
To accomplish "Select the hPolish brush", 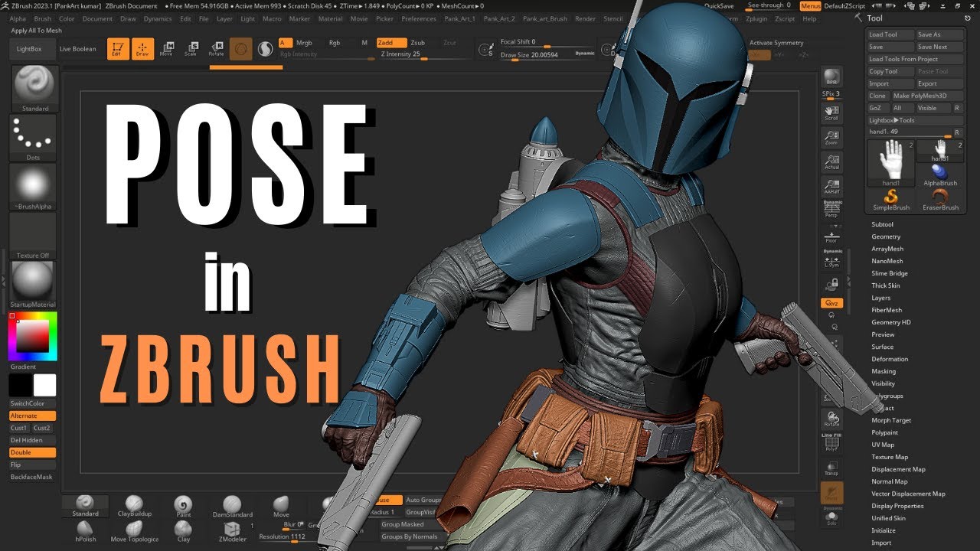I will click(85, 531).
